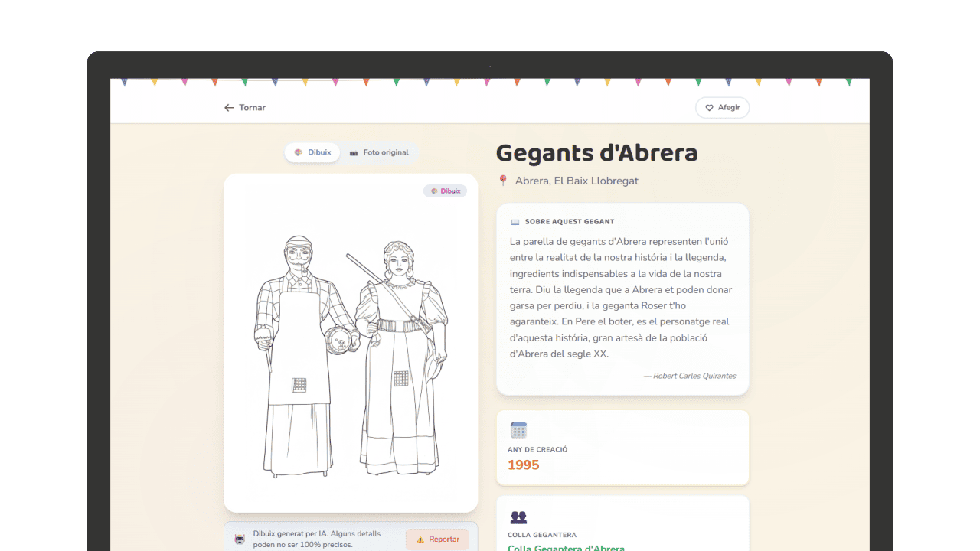
Task: Click the camera icon in Foto original tab
Action: 354,152
